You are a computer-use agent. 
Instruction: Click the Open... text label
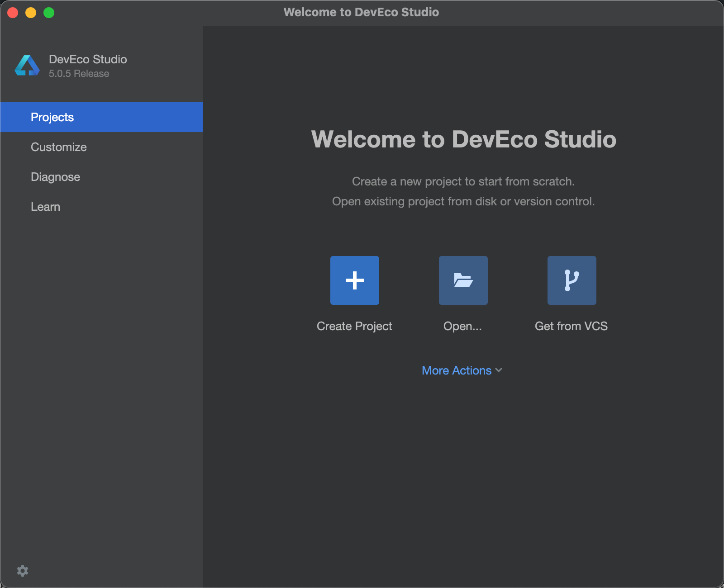click(x=462, y=326)
